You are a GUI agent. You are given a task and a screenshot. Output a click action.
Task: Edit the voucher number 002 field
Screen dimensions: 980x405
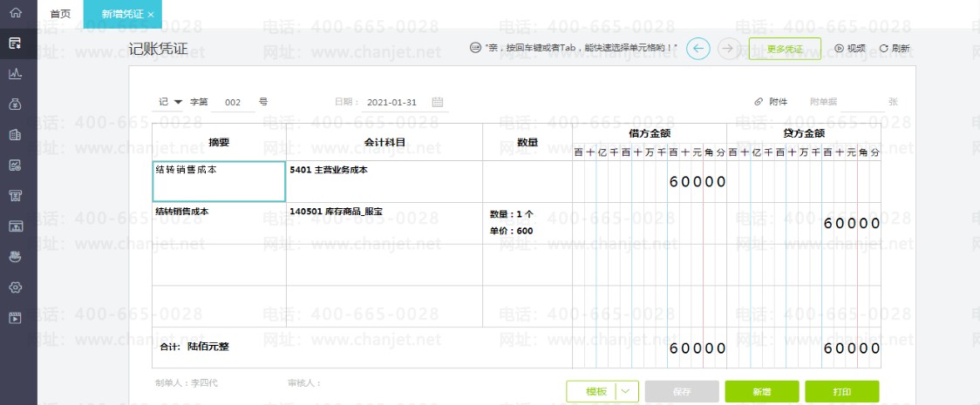233,103
